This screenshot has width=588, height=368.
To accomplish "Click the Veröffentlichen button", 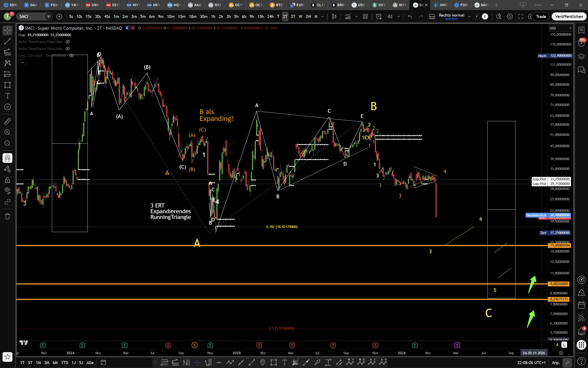I will coord(569,16).
